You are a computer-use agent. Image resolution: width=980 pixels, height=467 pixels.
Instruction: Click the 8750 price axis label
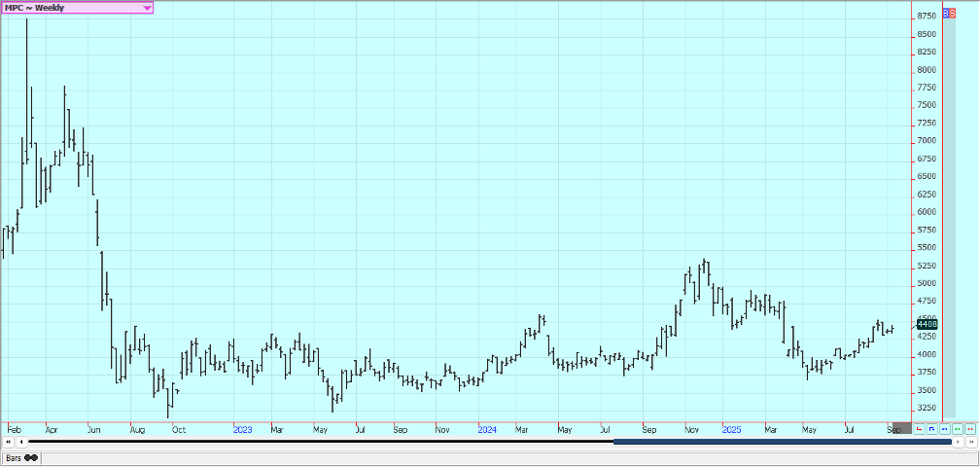pos(927,17)
